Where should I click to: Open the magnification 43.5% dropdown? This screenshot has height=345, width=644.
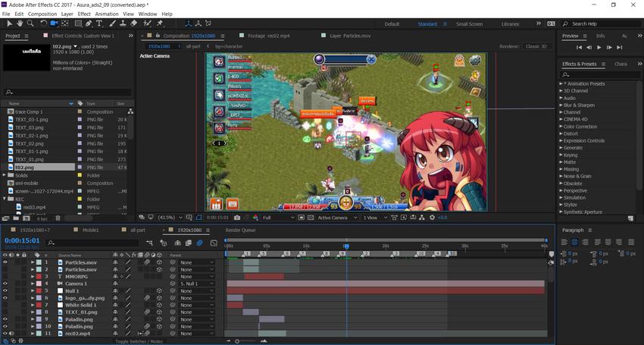point(170,218)
